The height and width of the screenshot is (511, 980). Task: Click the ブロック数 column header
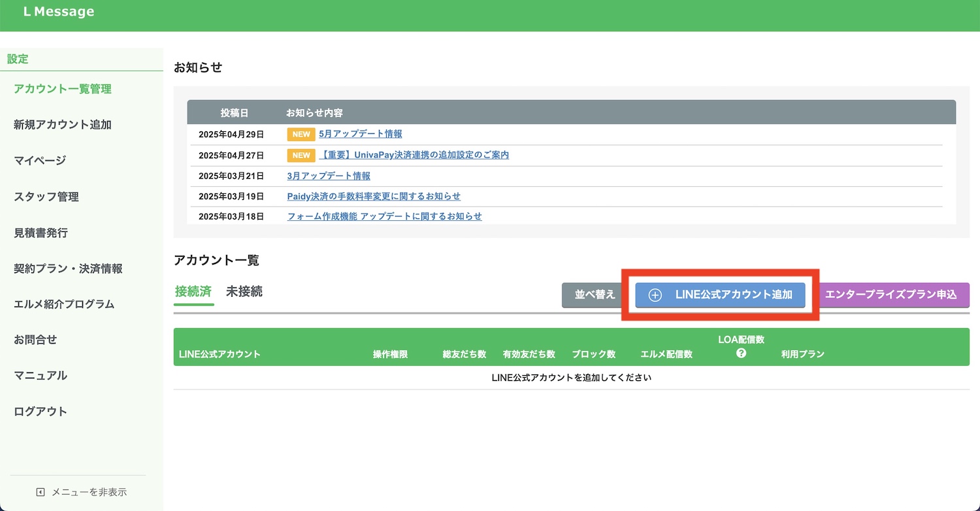tap(594, 354)
